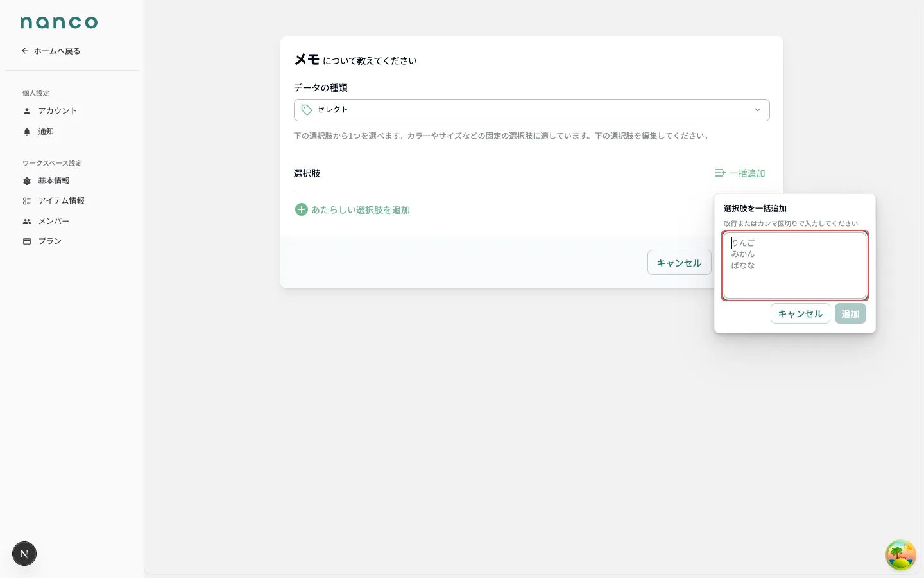Click the プラン card icon

click(x=27, y=241)
